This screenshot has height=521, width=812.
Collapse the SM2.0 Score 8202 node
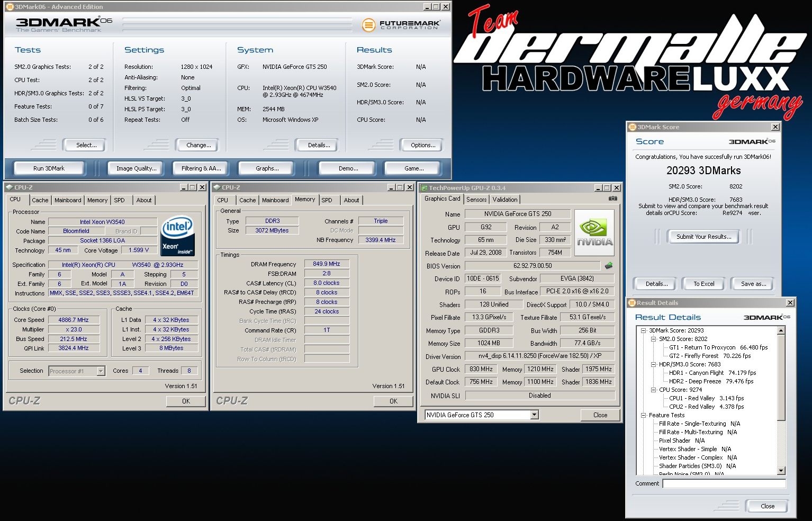coord(654,339)
